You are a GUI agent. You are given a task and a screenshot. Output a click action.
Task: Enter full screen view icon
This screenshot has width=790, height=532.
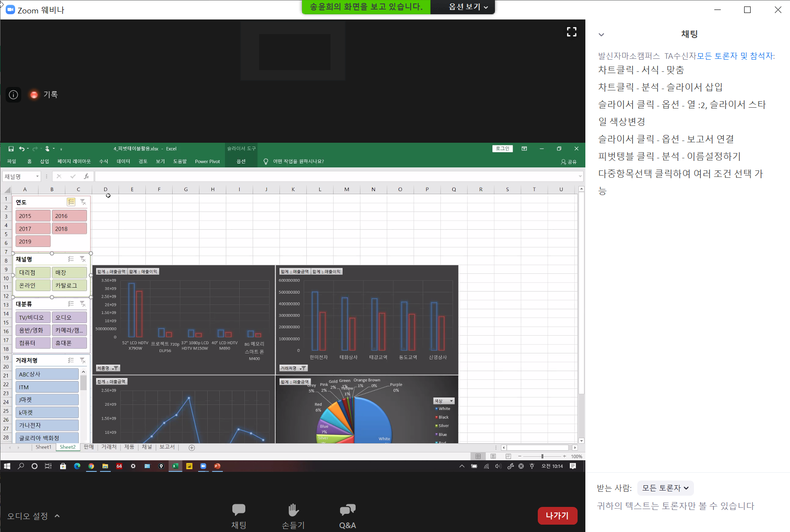[x=572, y=32]
